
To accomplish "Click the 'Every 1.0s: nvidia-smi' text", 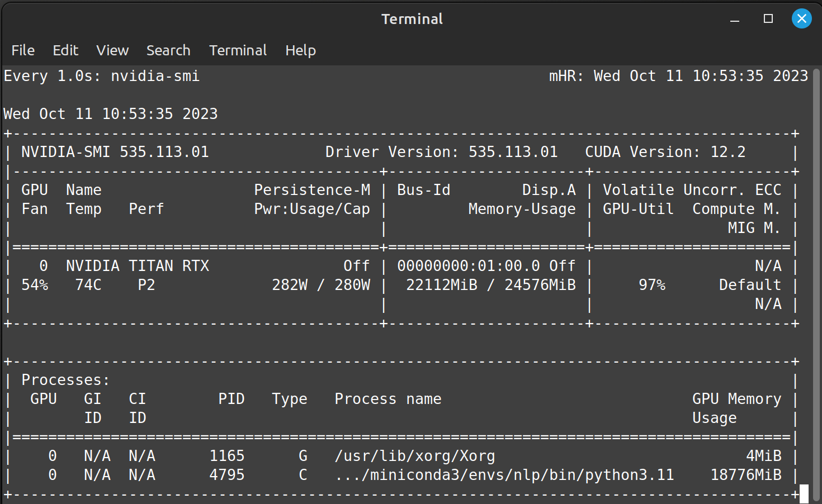I will coord(102,76).
